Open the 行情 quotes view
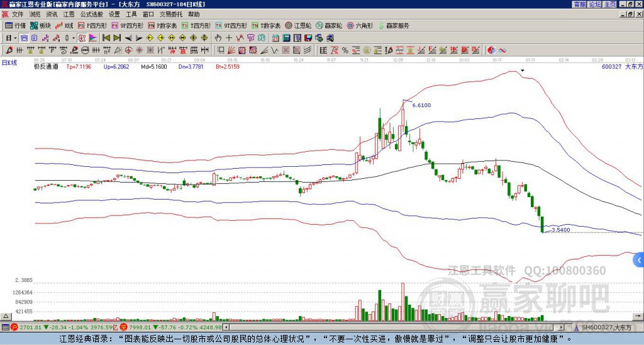The height and width of the screenshot is (345, 644). pyautogui.click(x=16, y=25)
